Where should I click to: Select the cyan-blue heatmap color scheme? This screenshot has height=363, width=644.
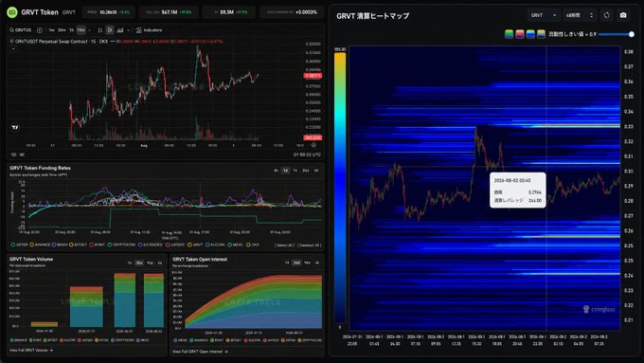(530, 34)
